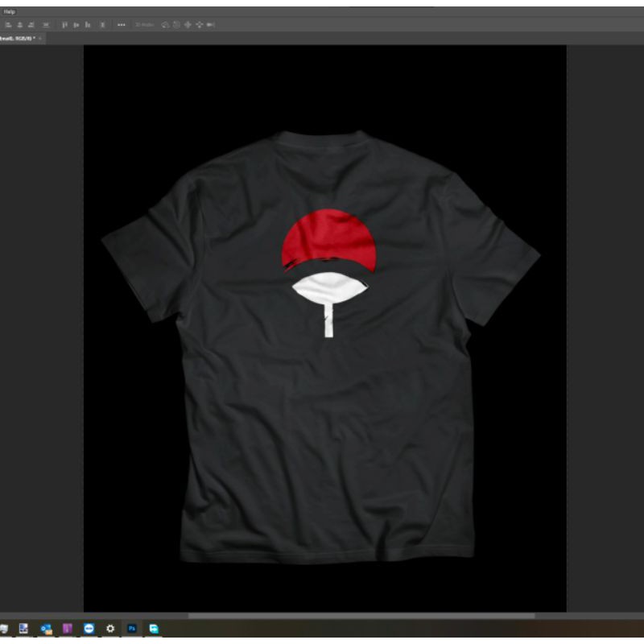Launch Outlook from the taskbar
Image resolution: width=644 pixels, height=644 pixels.
[46, 629]
